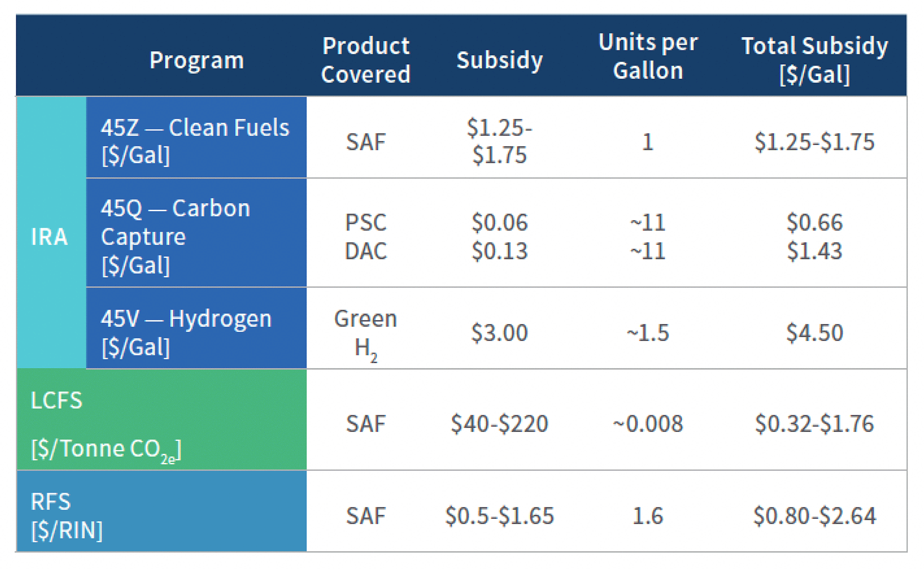Select the $0.5-$1.65 RFS subsidy value
Screen dimensions: 924x573
[499, 516]
